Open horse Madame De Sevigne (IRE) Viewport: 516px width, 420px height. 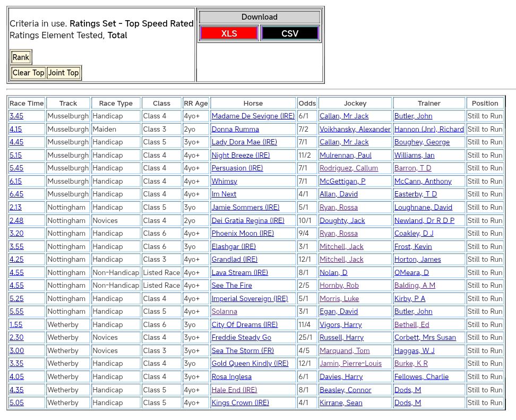pos(253,116)
